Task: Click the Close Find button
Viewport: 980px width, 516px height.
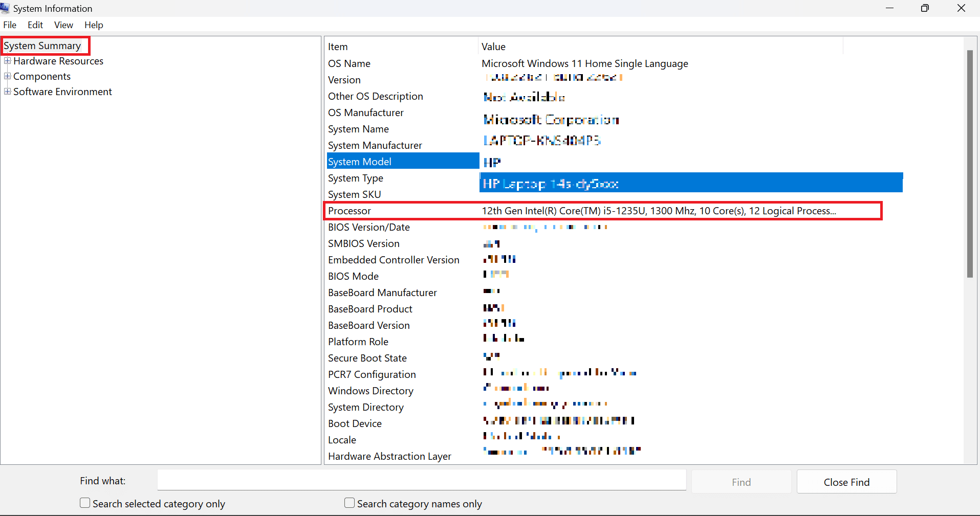Action: click(846, 482)
